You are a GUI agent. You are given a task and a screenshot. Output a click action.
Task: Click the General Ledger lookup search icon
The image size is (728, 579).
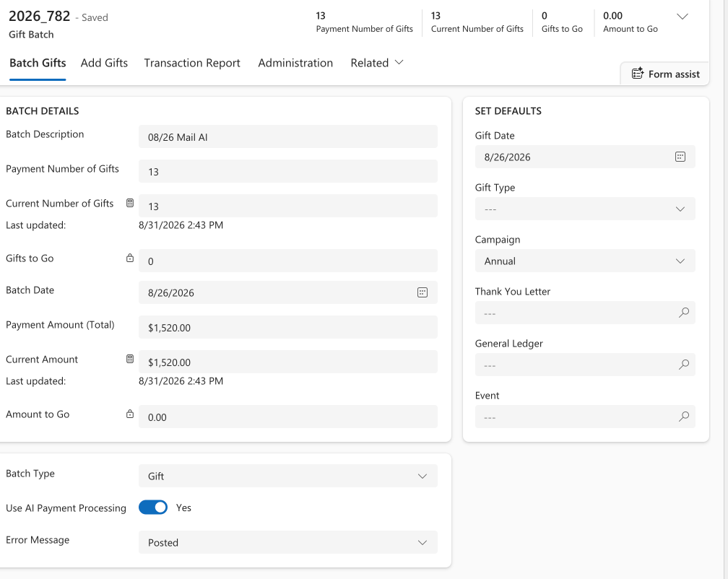(683, 365)
